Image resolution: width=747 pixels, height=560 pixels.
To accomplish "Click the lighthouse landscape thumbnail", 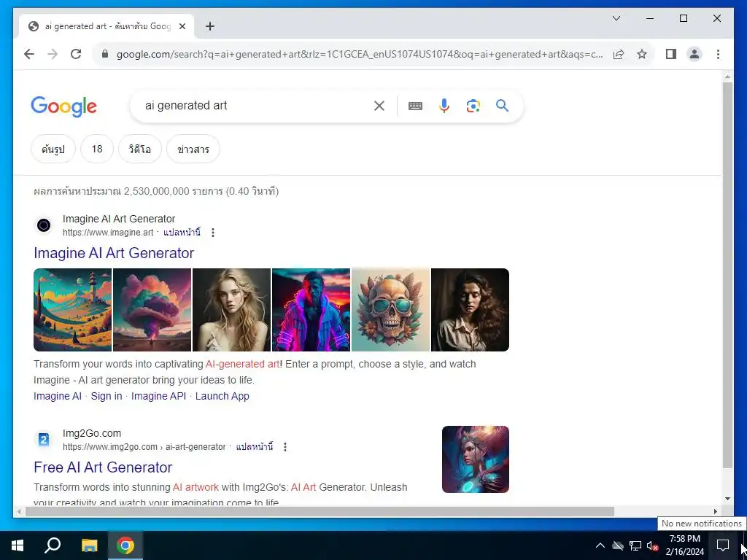I will coord(72,310).
